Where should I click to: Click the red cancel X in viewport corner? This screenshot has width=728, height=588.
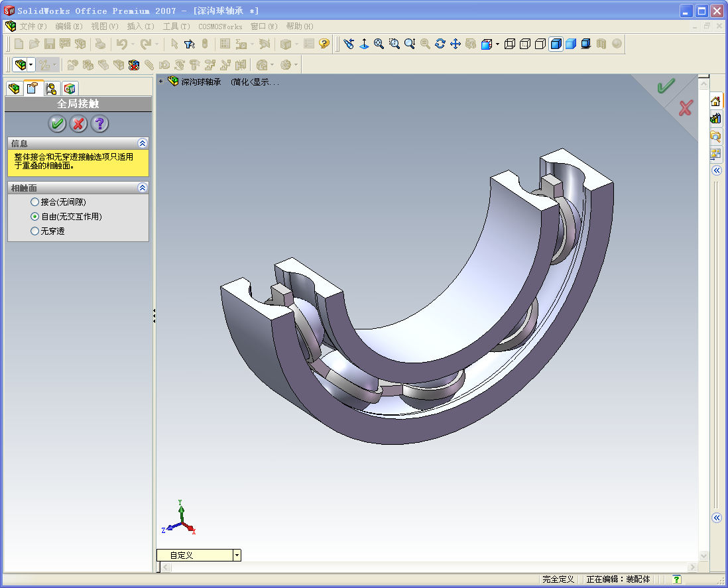pyautogui.click(x=686, y=107)
